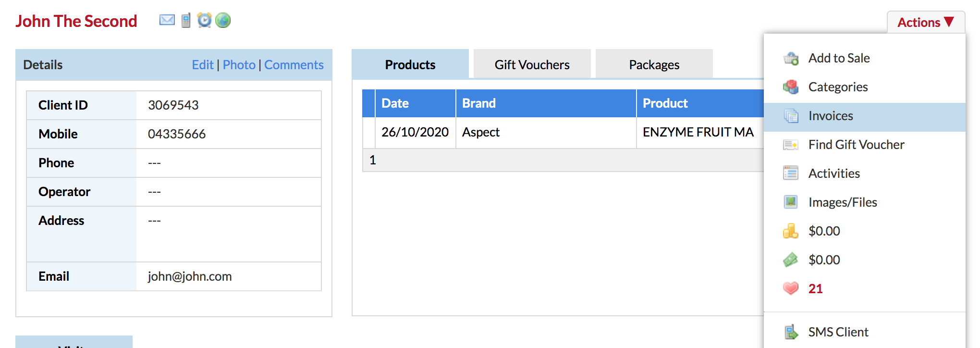Click the mobile phone icon near client name
This screenshot has height=348, width=980.
(186, 20)
